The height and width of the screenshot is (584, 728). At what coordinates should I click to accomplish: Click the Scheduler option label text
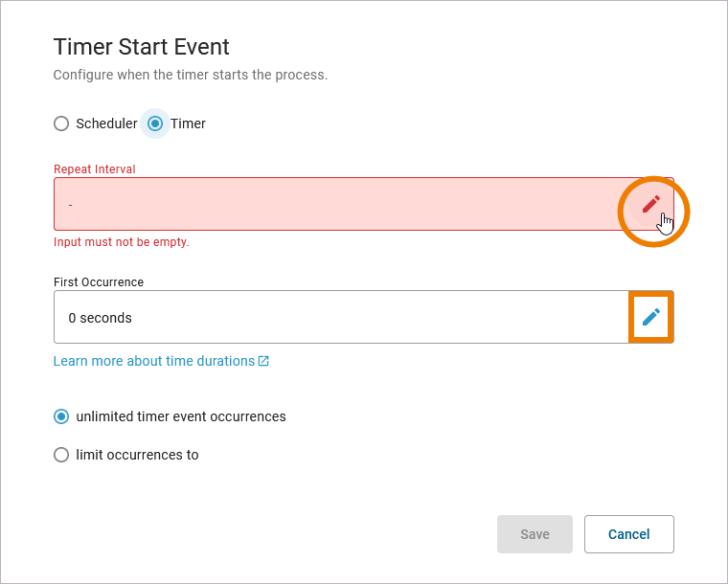point(106,124)
